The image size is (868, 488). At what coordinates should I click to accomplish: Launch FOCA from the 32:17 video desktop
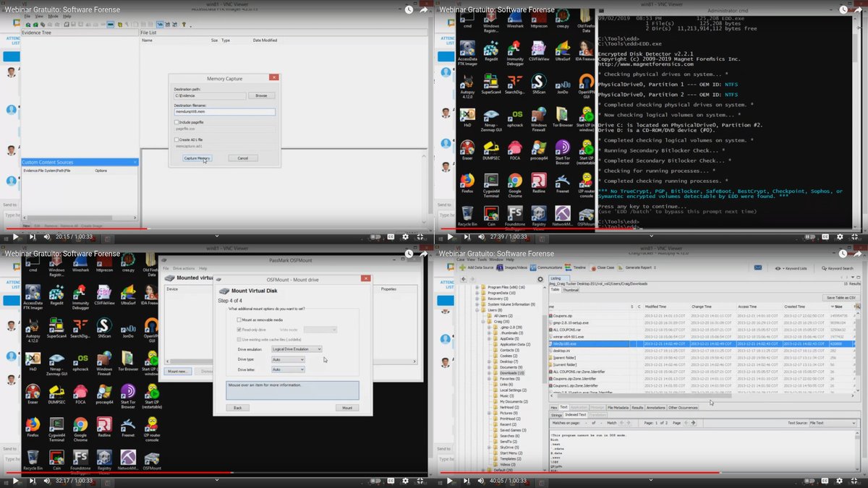point(81,394)
